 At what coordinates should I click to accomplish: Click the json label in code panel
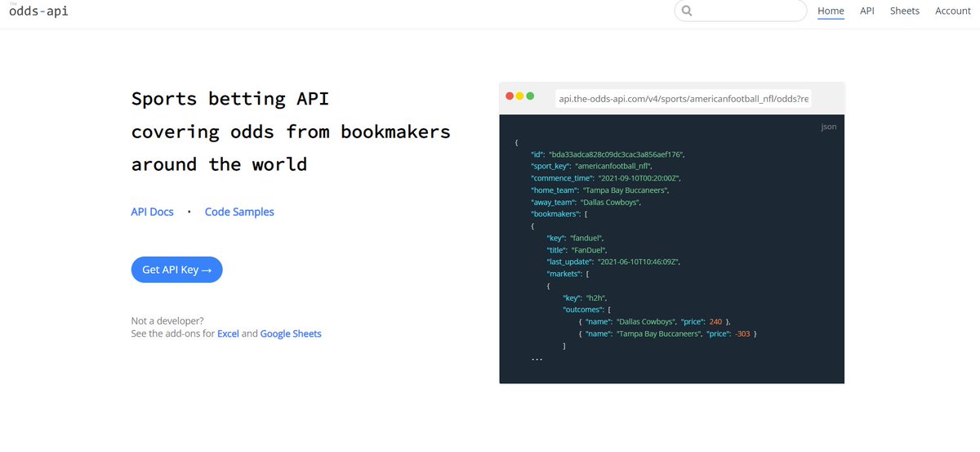click(828, 127)
